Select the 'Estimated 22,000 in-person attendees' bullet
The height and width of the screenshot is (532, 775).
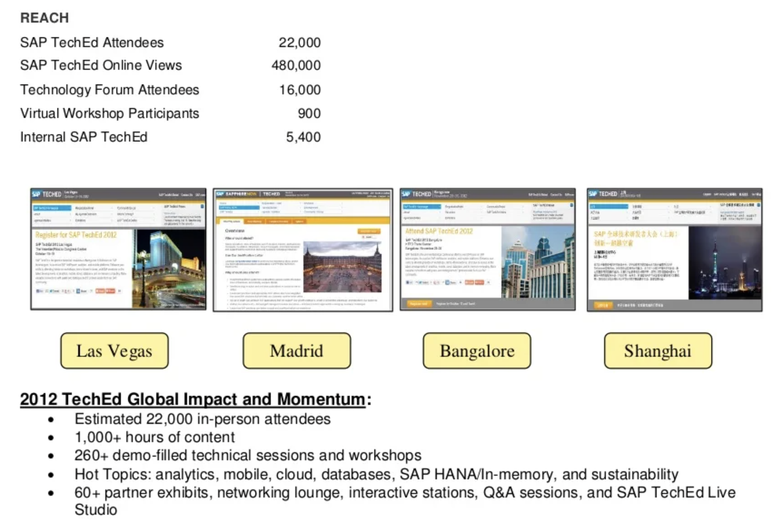pyautogui.click(x=202, y=419)
